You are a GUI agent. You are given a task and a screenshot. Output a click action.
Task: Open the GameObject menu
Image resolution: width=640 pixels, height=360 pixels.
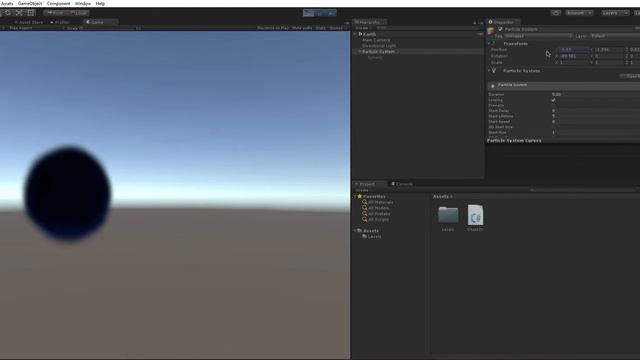coord(30,3)
